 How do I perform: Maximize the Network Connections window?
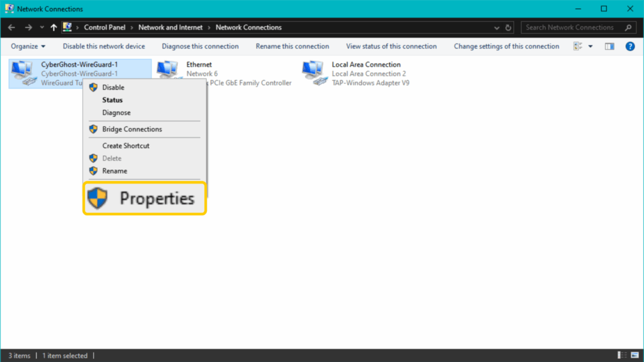(604, 9)
